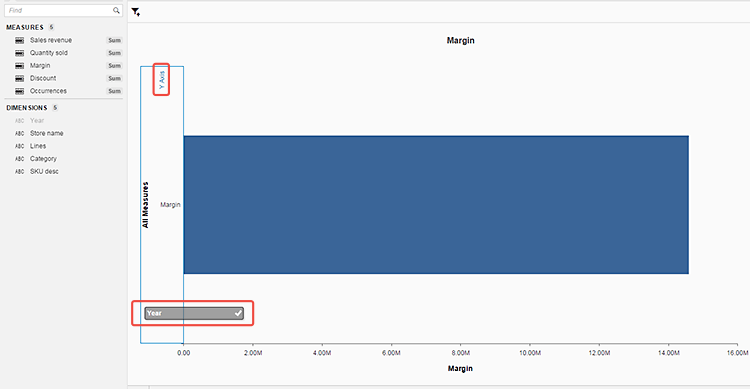Click the measures count badge 5
750x389 pixels.
tap(51, 27)
